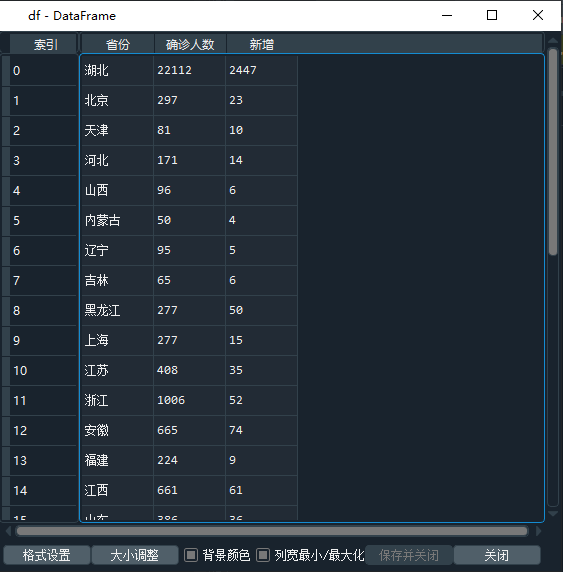The height and width of the screenshot is (572, 563).
Task: Select the 黑龙江 cell
Action: point(117,310)
